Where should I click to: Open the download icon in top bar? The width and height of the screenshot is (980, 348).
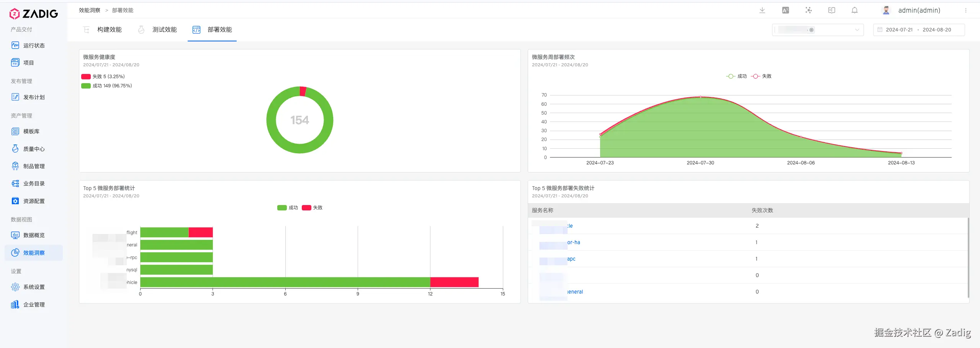762,10
